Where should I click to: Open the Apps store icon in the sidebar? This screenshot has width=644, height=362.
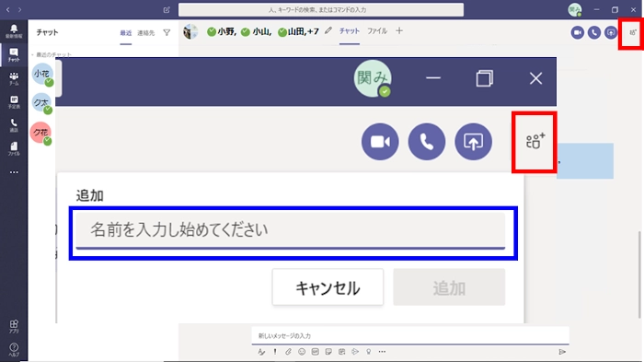point(14,326)
